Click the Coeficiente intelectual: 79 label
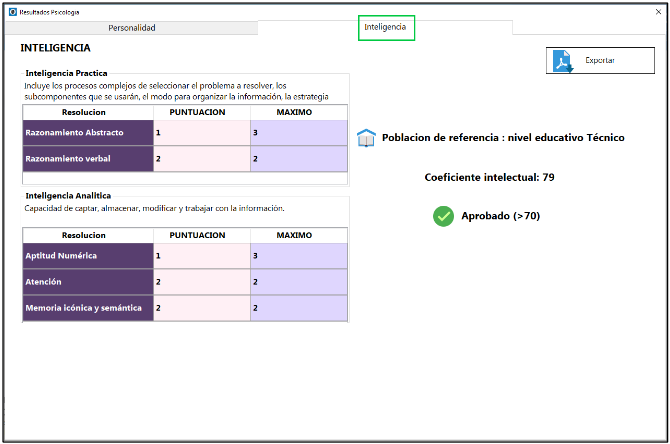This screenshot has height=444, width=670. point(489,177)
